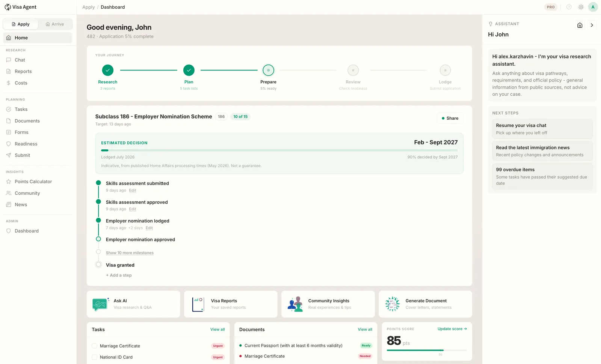Click the help icon in top bar
The image size is (601, 364).
click(x=569, y=7)
